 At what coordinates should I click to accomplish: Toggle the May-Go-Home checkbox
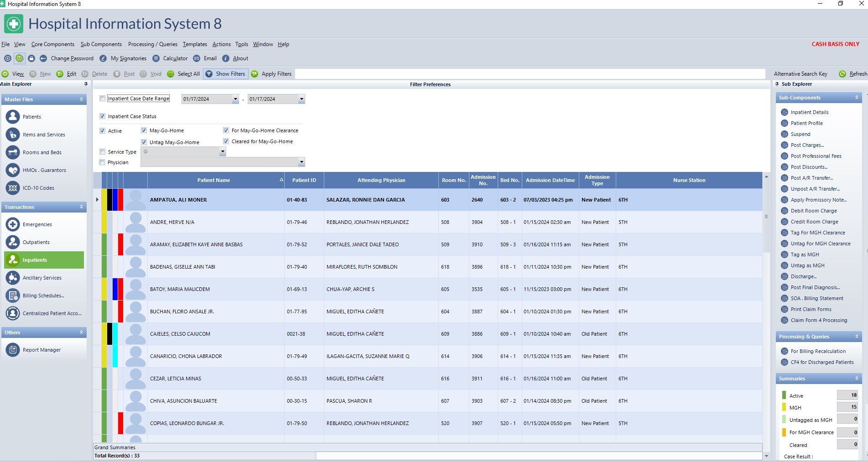tap(144, 130)
